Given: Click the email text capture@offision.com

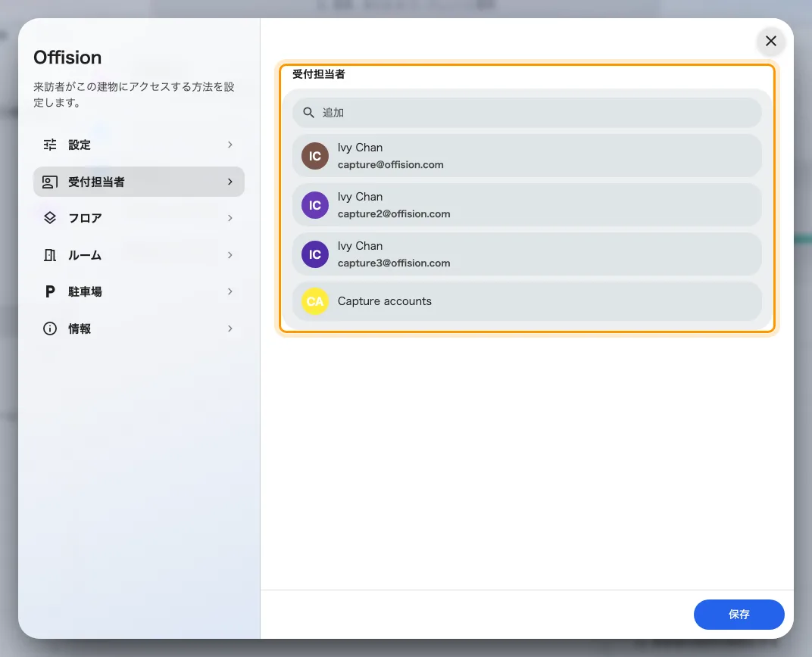Looking at the screenshot, I should pos(390,164).
